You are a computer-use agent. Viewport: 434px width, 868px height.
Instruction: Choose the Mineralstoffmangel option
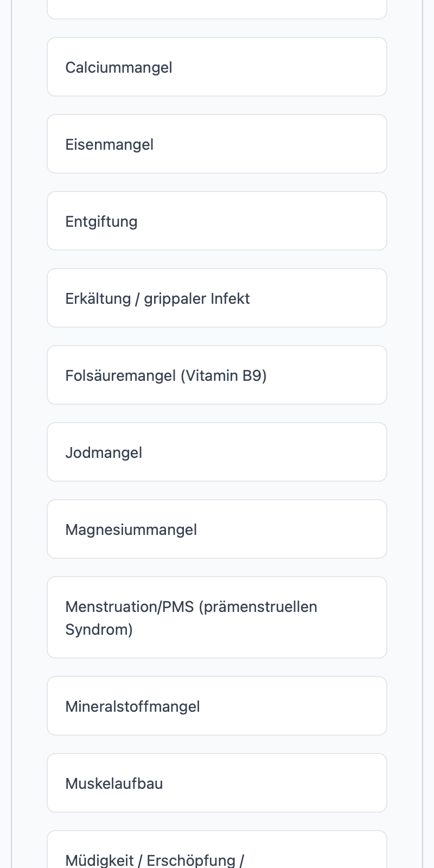pyautogui.click(x=217, y=706)
